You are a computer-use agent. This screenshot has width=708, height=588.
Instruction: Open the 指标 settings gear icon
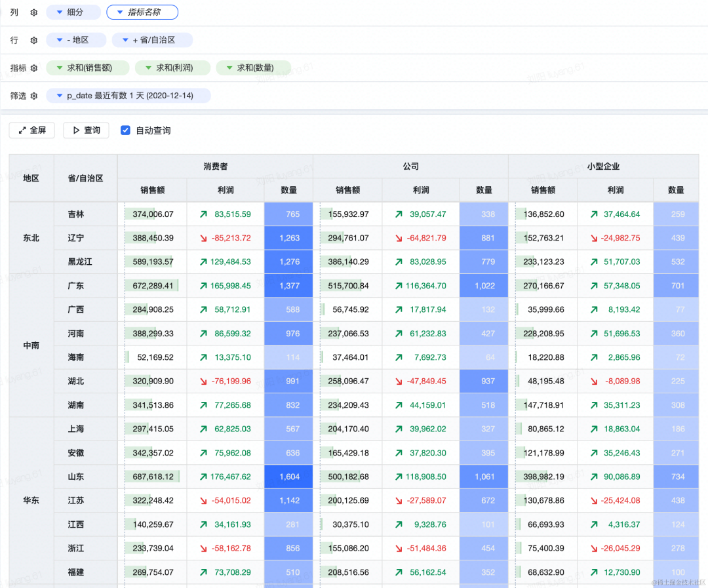[34, 68]
